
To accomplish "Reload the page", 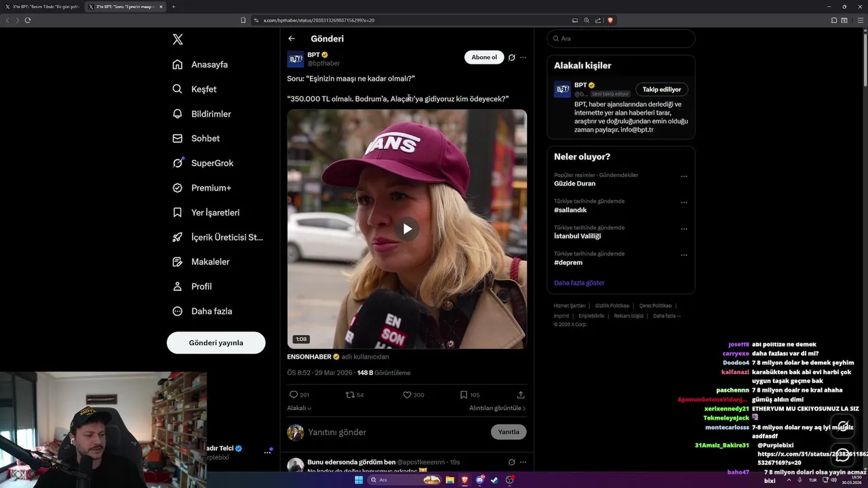I will 28,20.
